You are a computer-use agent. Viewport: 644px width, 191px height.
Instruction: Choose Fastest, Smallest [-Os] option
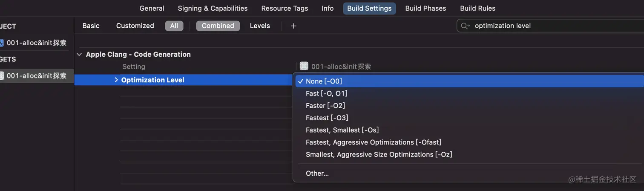tap(342, 130)
